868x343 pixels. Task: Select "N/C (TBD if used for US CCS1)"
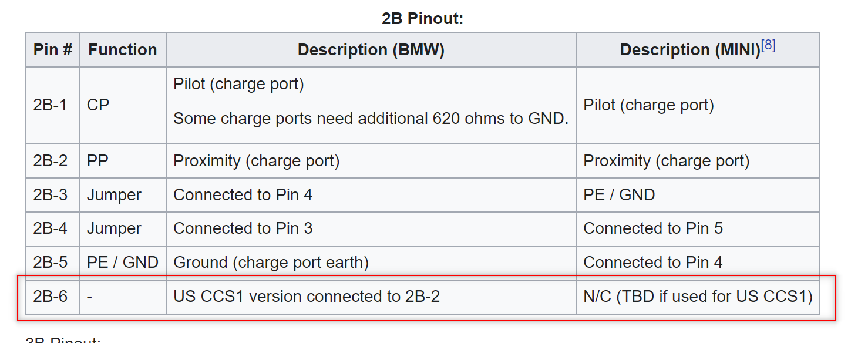pos(697,297)
